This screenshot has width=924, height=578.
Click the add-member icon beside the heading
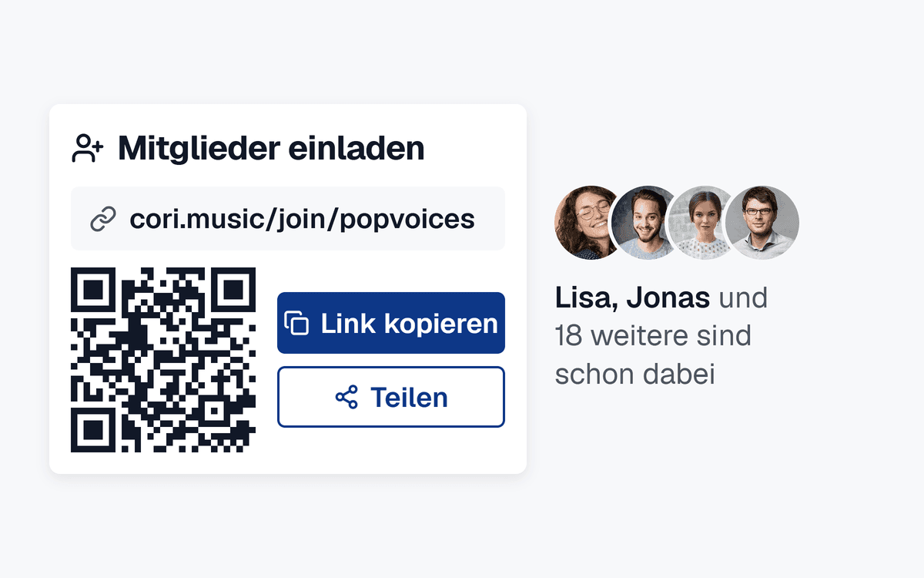[88, 148]
